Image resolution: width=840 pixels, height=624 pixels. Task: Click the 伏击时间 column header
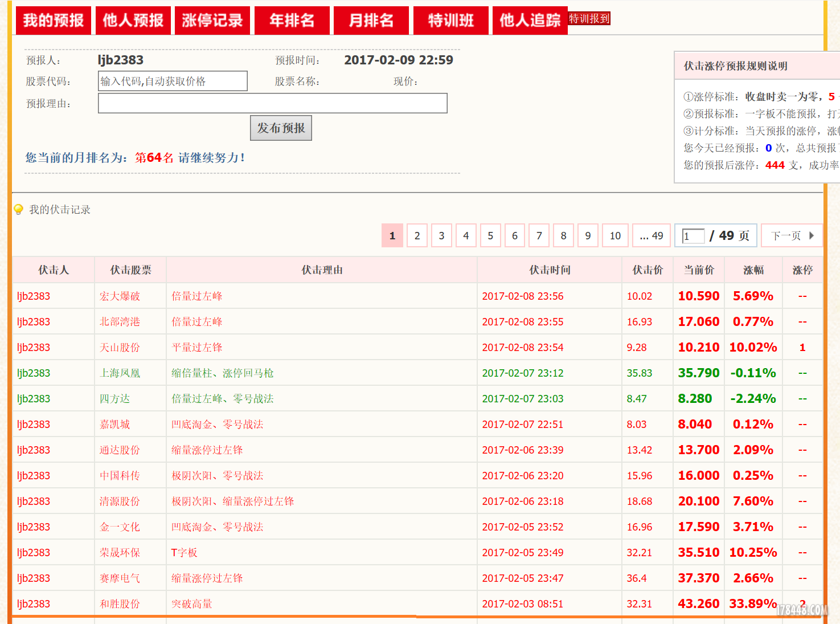click(550, 270)
